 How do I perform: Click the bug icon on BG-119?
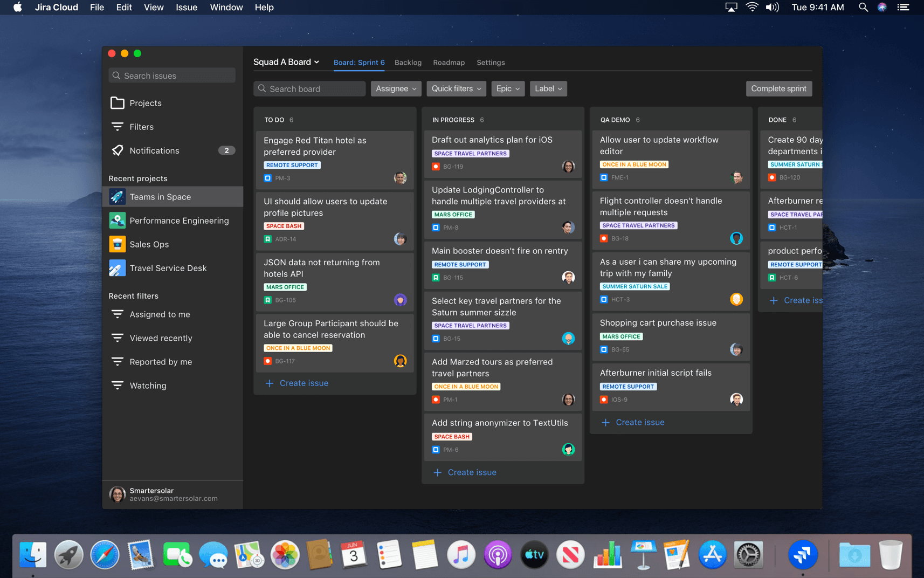pyautogui.click(x=436, y=167)
